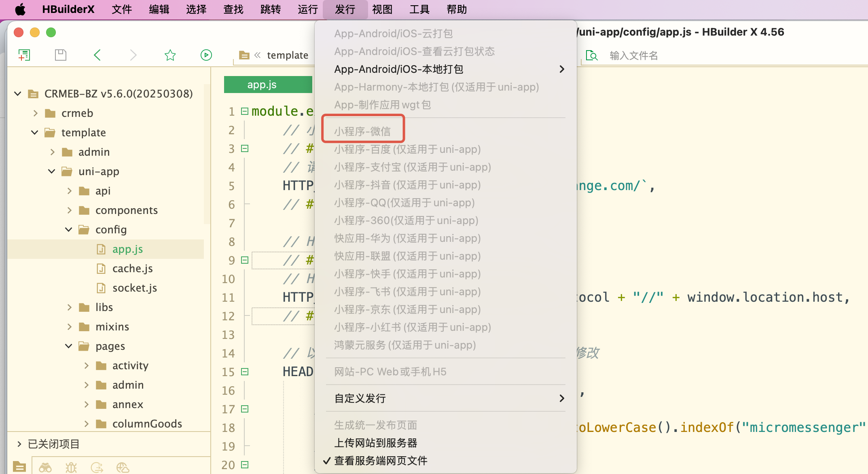This screenshot has width=868, height=474.
Task: Open app.js in the file tree
Action: pos(127,249)
